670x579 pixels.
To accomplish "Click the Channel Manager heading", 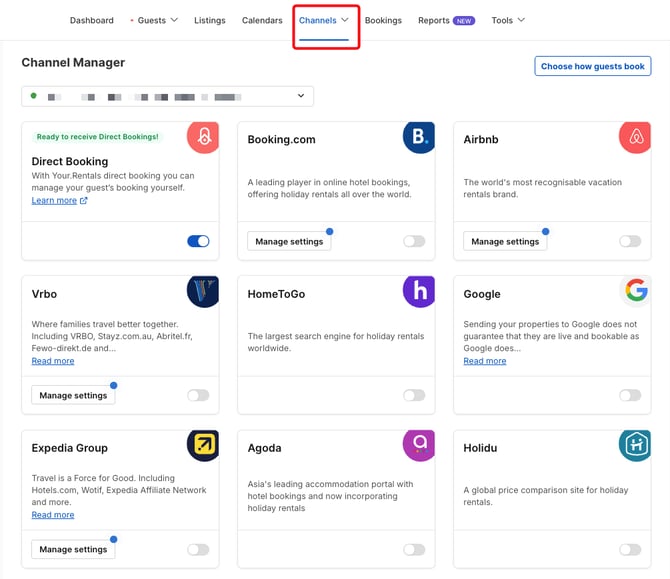I will [x=73, y=62].
